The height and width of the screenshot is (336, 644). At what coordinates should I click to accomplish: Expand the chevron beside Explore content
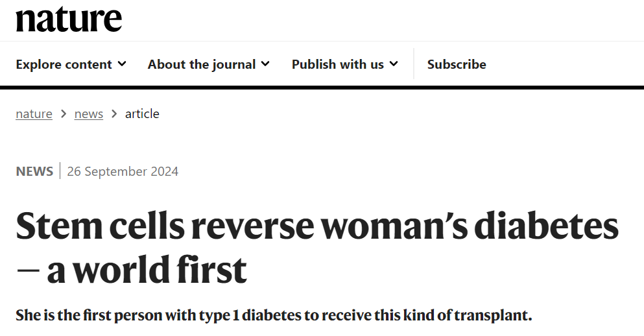point(123,64)
